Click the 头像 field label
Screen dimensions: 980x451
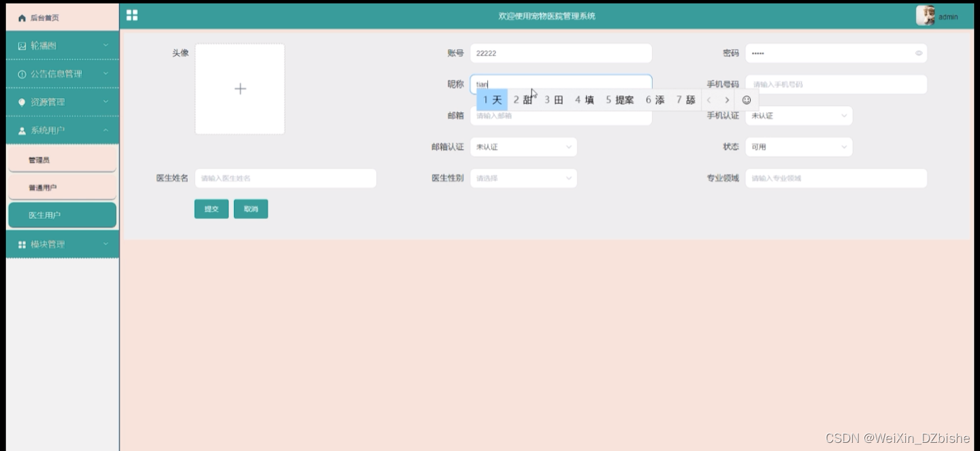180,53
